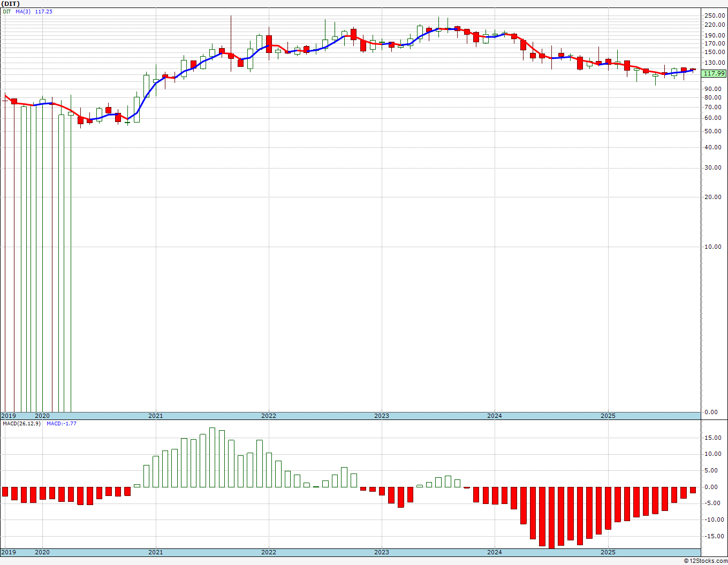Select the 130.00 price axis label
728x565 pixels.
(715, 63)
